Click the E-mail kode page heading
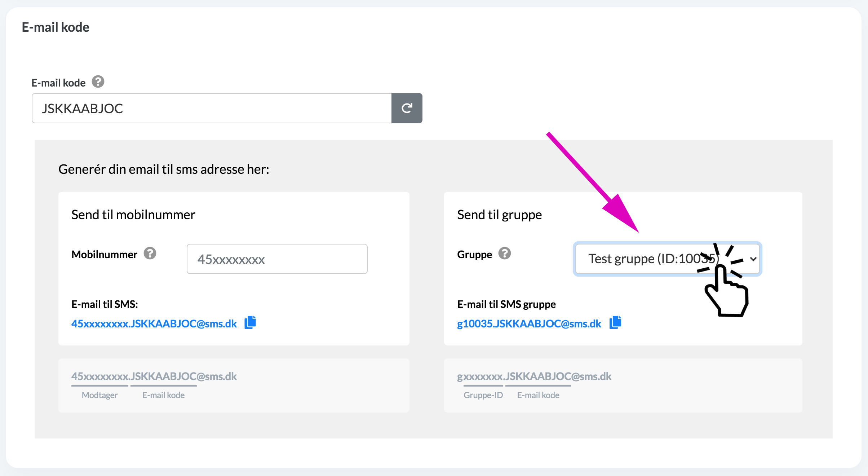 (56, 27)
